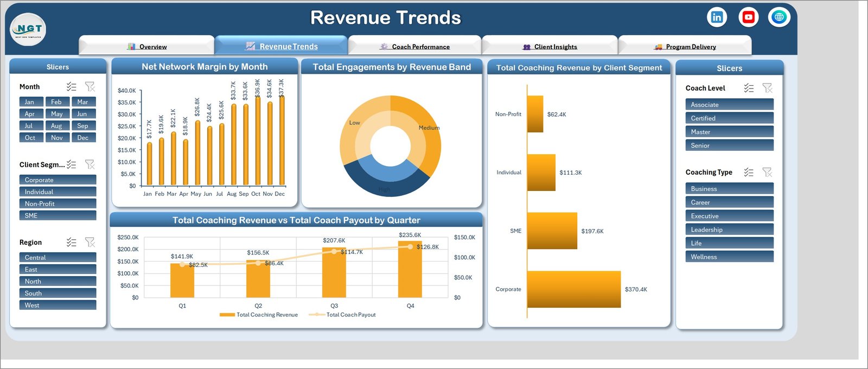Clear filter on Region slicer
868x369 pixels.
click(x=90, y=243)
